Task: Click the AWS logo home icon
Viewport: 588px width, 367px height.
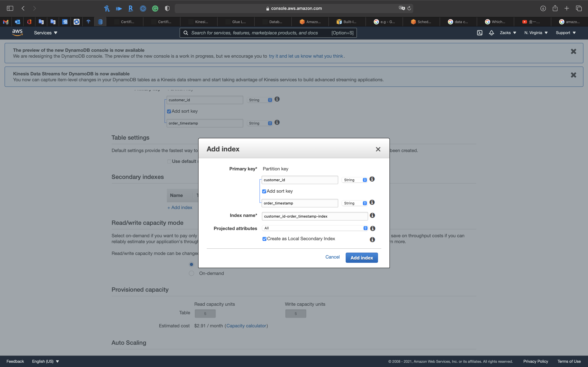Action: point(18,33)
